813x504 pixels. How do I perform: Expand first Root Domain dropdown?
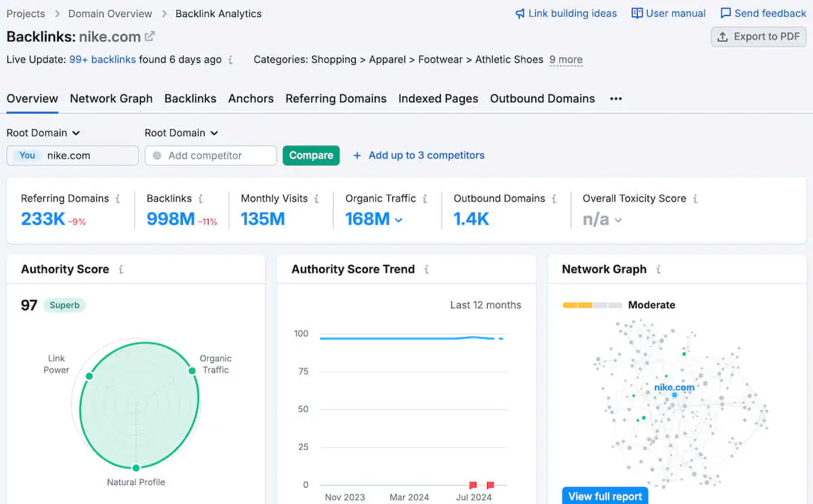[43, 133]
